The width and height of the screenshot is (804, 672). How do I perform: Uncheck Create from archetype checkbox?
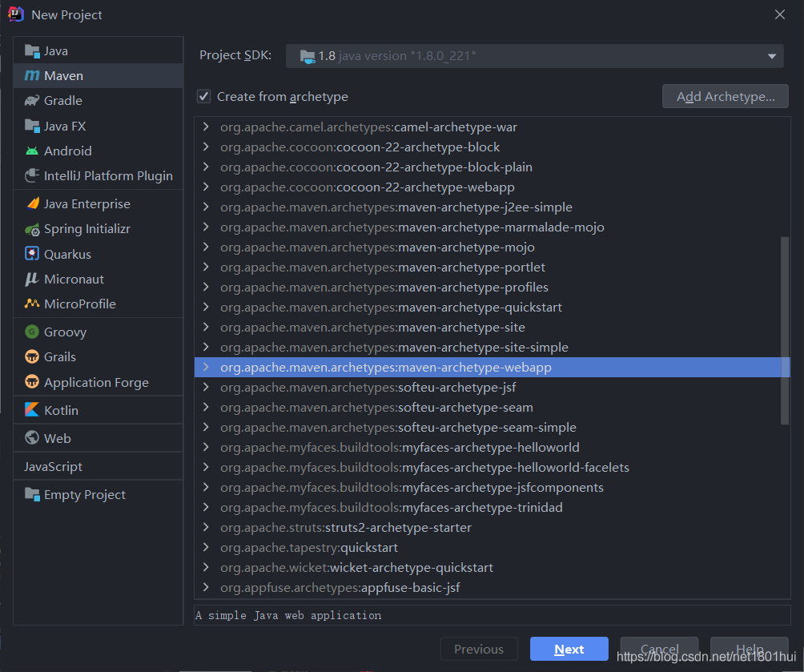pos(204,96)
